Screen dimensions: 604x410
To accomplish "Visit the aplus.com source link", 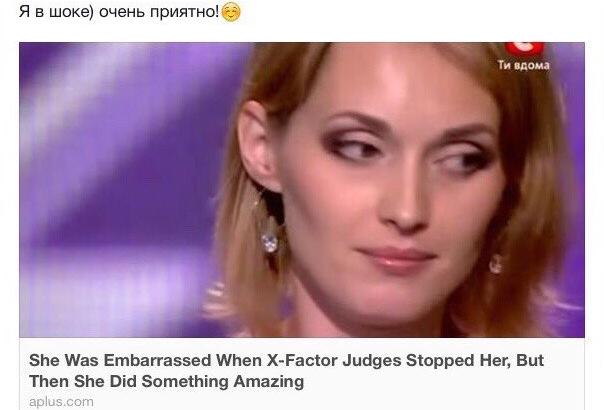I will pyautogui.click(x=61, y=402).
